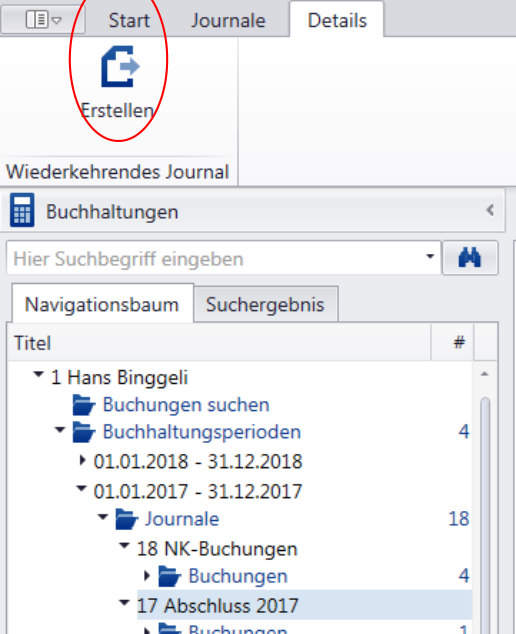Click the binoculars search button
Viewport: 516px width, 634px height.
pos(470,258)
